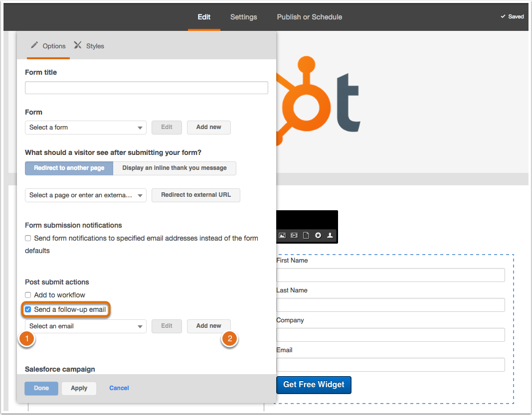Screen dimensions: 532x415
Task: Click Add new button for follow-up email
Action: point(208,326)
